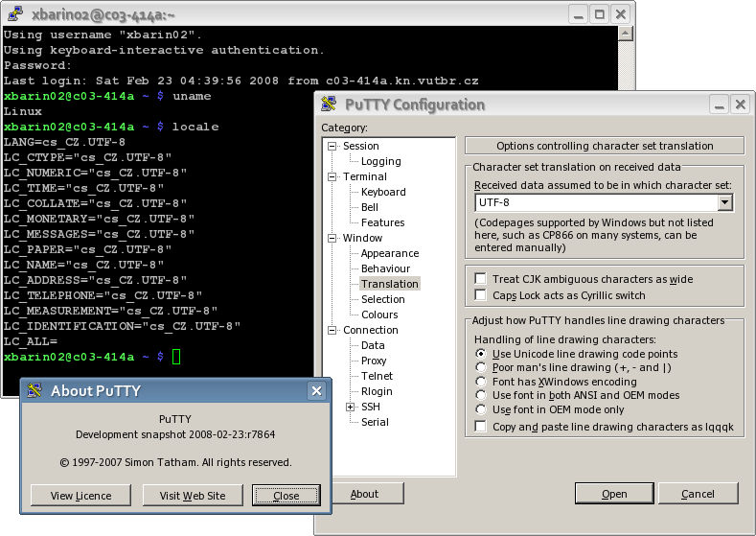Open Proxy settings
This screenshot has height=536, width=756.
tap(374, 361)
